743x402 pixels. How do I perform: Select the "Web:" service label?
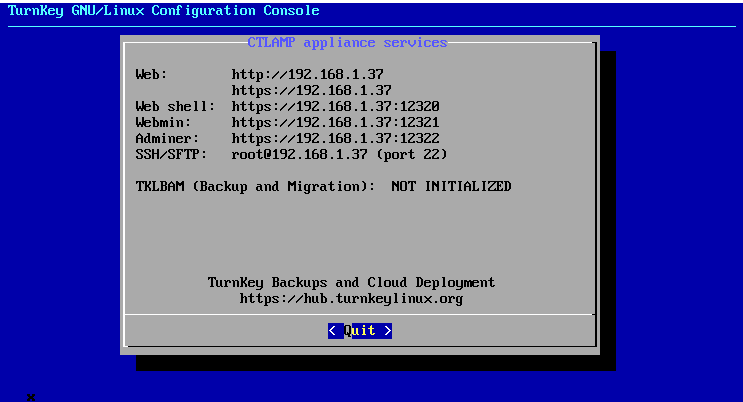[x=151, y=74]
